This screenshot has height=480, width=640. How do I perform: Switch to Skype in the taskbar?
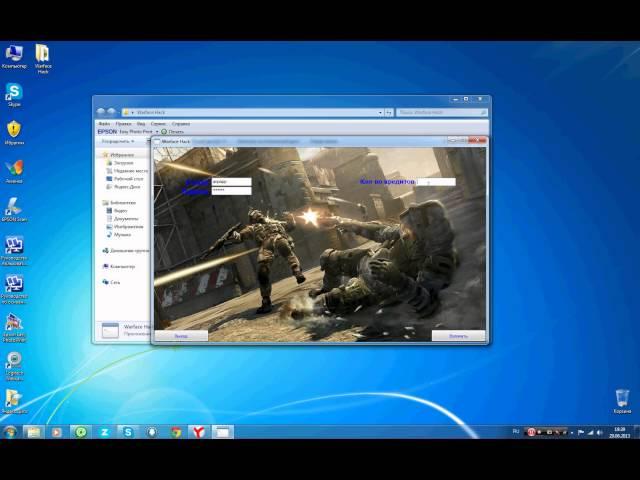[128, 432]
